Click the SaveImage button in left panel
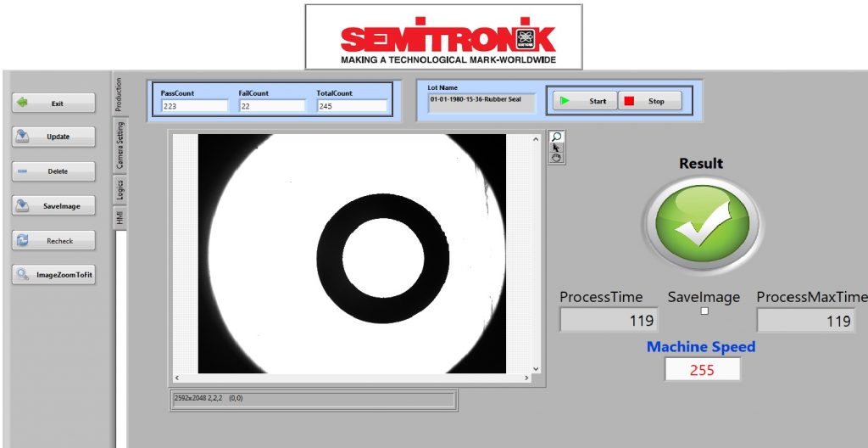The height and width of the screenshot is (448, 868). pyautogui.click(x=53, y=206)
